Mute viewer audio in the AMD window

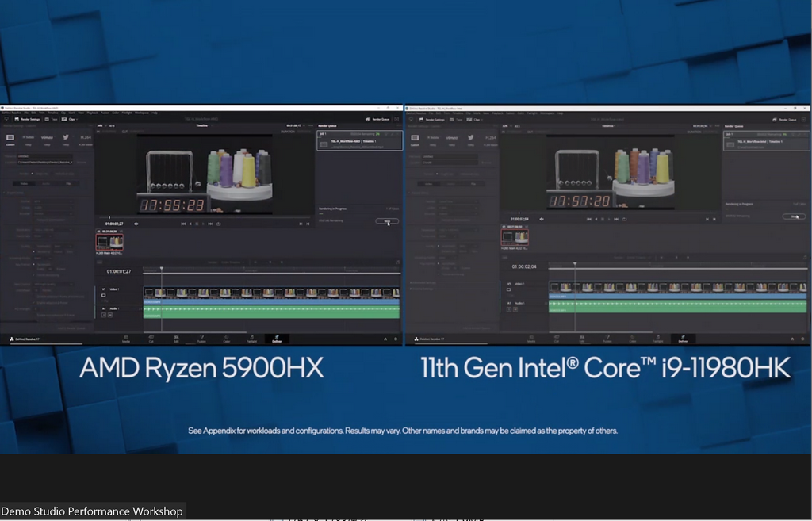[136, 224]
